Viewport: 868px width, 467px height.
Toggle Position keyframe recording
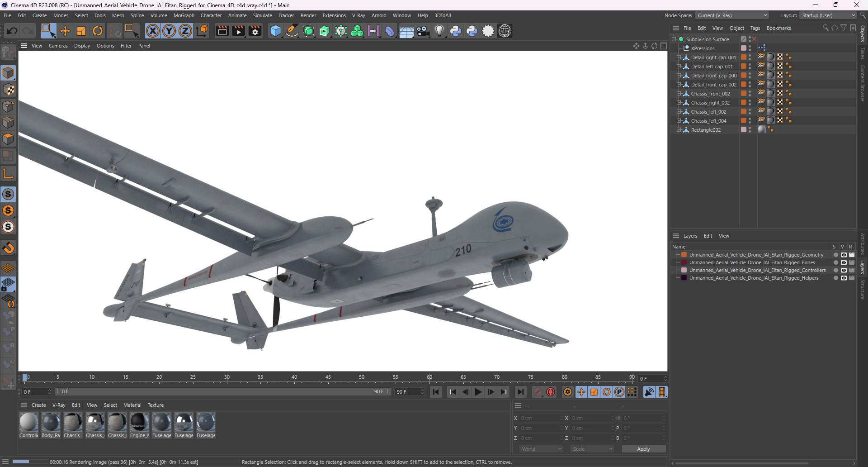[x=581, y=392]
